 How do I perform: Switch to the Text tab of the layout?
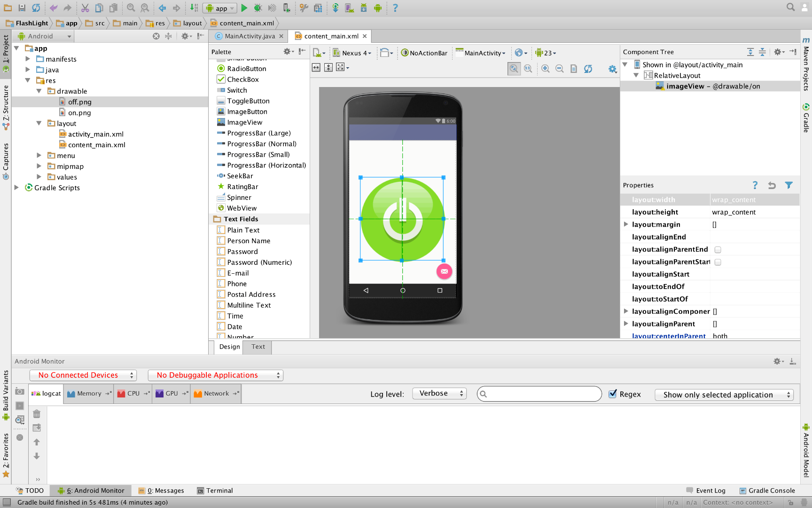258,347
